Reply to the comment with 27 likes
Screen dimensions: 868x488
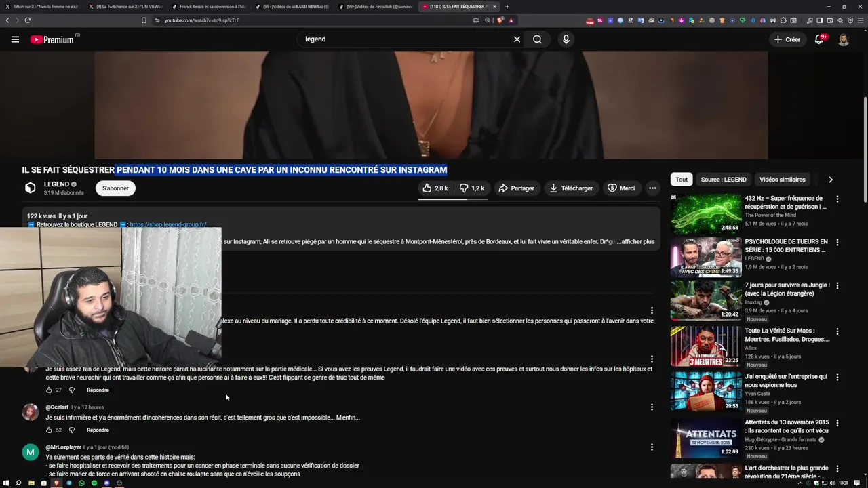click(x=98, y=390)
